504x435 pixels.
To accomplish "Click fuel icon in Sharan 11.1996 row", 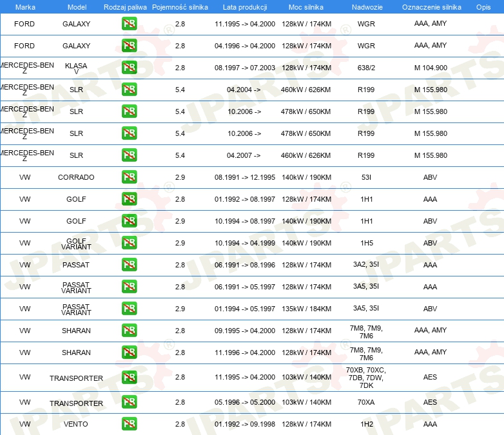I will tap(129, 353).
